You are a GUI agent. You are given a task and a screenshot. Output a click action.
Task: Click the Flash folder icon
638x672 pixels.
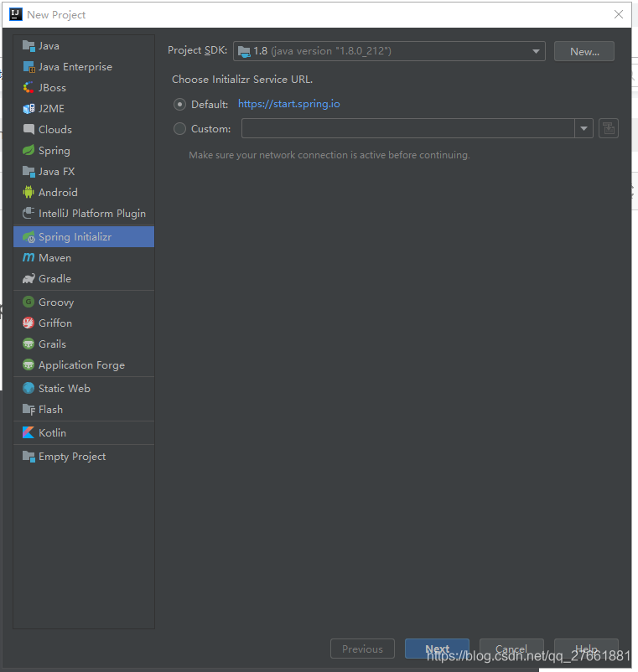click(x=29, y=409)
